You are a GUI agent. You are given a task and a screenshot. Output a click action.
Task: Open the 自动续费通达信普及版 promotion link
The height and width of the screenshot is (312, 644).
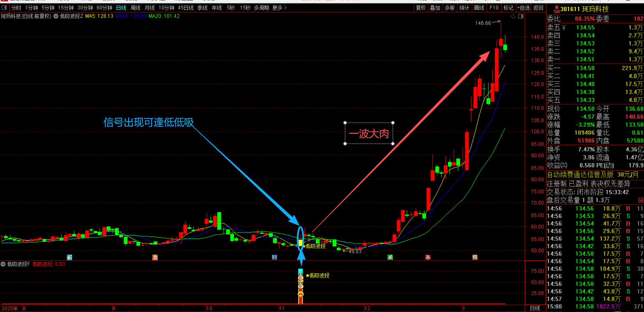click(x=593, y=175)
